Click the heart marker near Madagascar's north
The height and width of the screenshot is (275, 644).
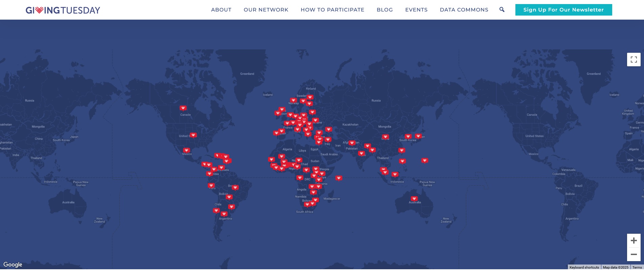(339, 178)
